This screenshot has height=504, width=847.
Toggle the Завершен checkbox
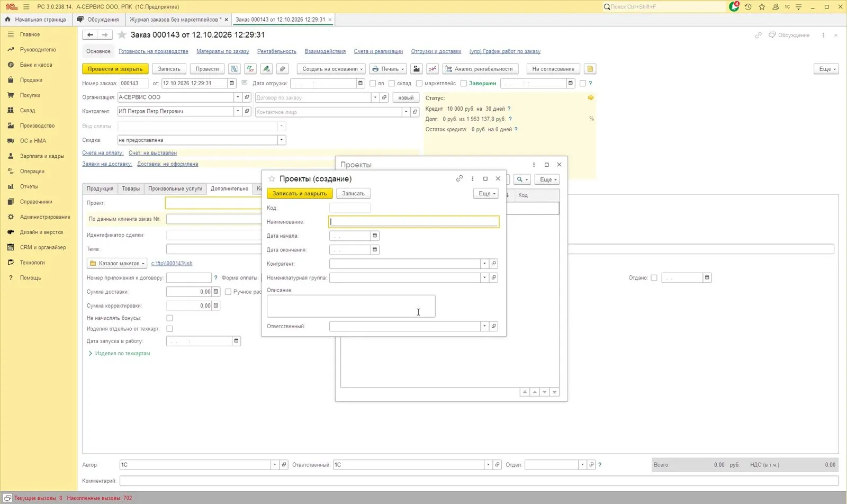464,83
